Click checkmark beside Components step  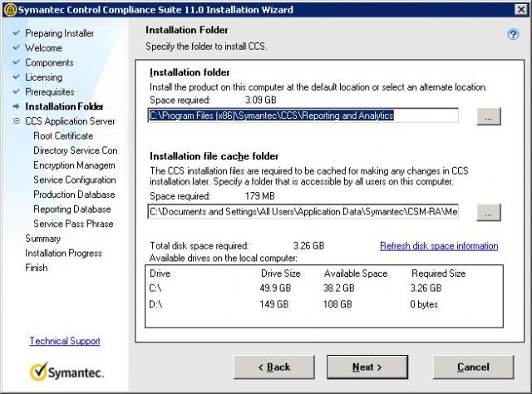pyautogui.click(x=17, y=62)
